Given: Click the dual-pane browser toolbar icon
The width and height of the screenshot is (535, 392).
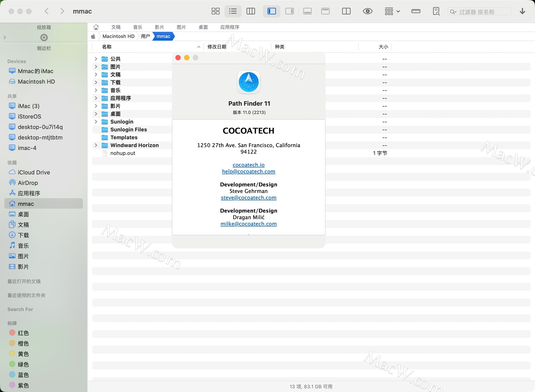Looking at the screenshot, I should [346, 11].
